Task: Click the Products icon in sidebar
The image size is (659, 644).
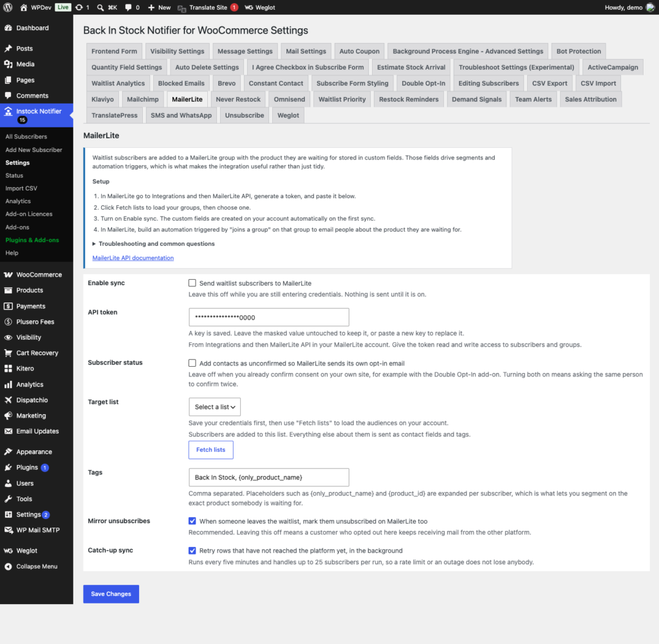Action: coord(8,290)
